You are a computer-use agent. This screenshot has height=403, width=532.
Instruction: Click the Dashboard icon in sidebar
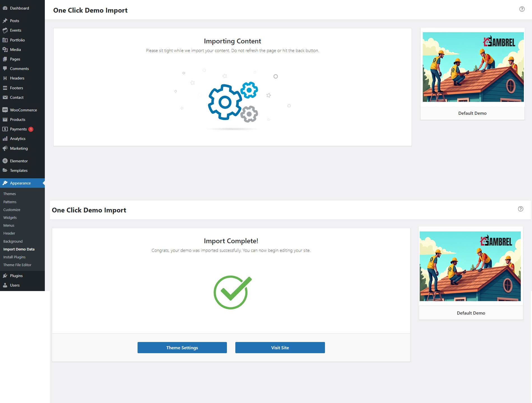tap(5, 8)
